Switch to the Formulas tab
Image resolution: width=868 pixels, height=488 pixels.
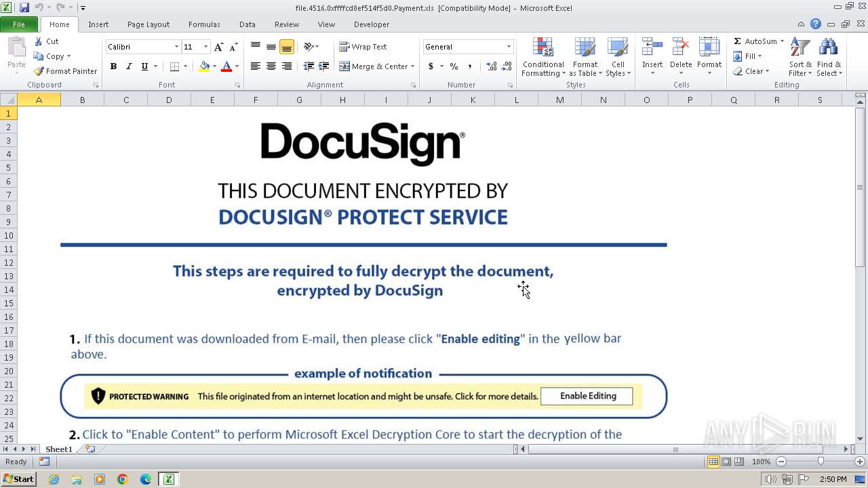click(204, 24)
